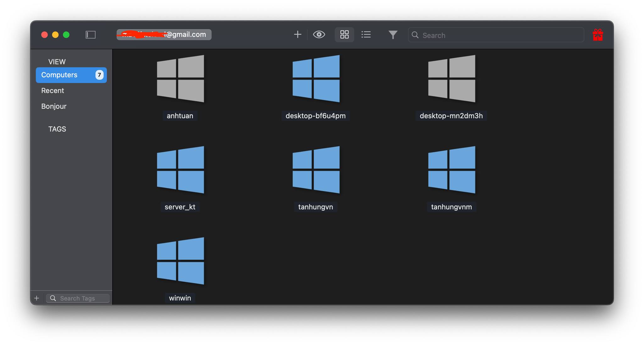Switch to grid view layout
644x345 pixels.
pos(344,35)
